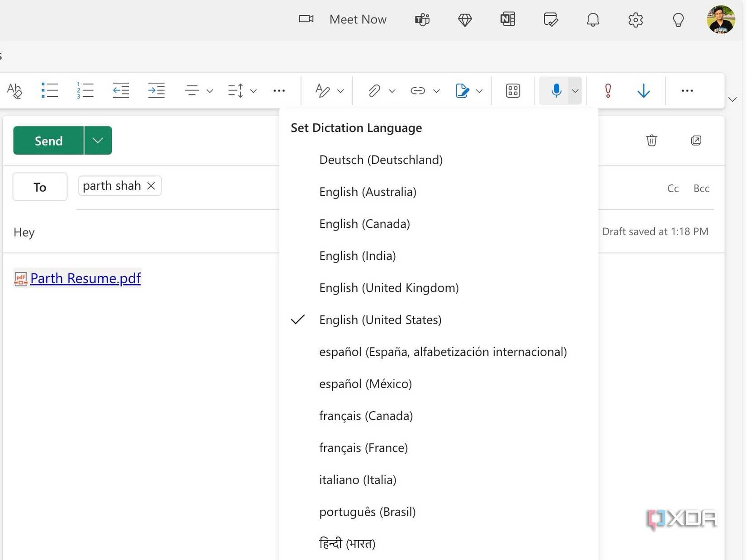746x560 pixels.
Task: Open the Parth Resume.pdf link
Action: point(85,278)
